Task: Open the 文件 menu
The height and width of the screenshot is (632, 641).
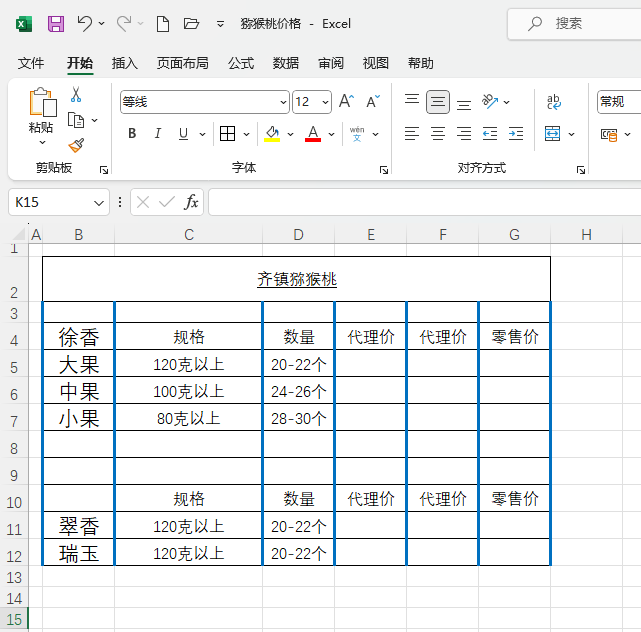Action: (x=31, y=63)
